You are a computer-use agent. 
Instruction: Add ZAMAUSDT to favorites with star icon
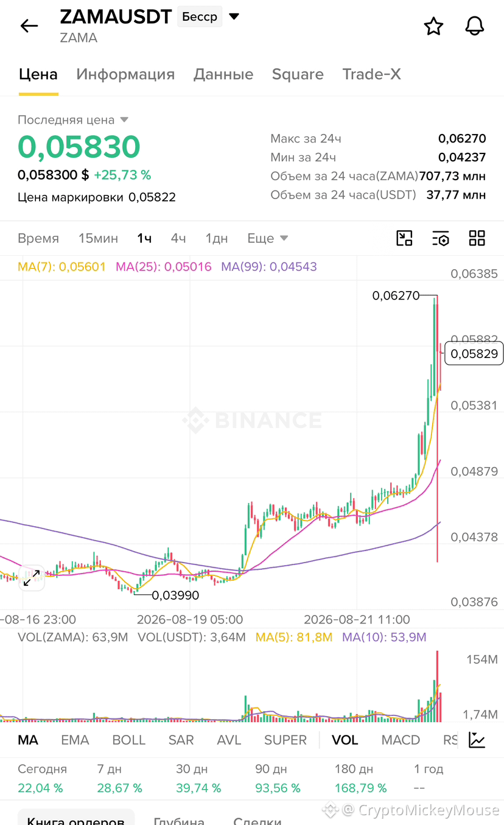click(x=433, y=26)
